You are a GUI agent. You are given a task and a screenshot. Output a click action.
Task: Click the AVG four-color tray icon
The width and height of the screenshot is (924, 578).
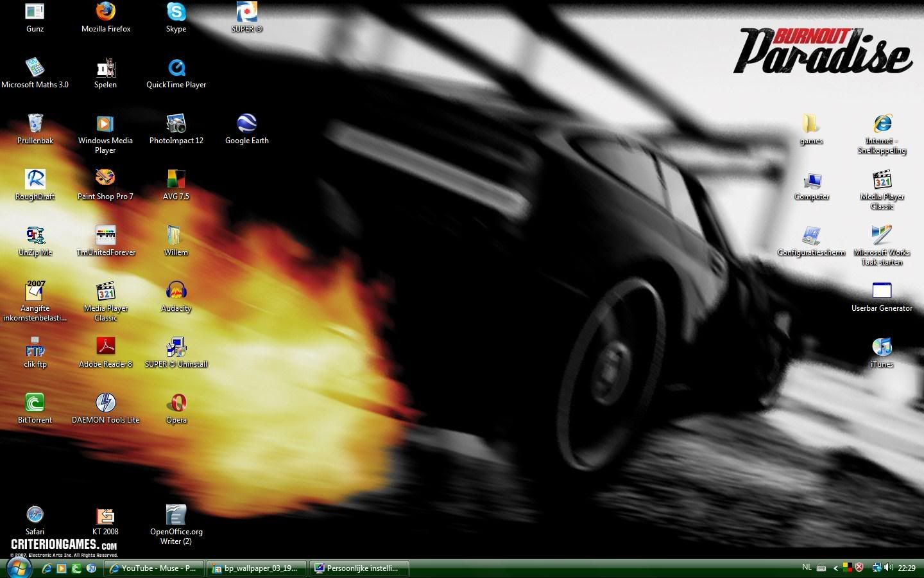[x=848, y=568]
